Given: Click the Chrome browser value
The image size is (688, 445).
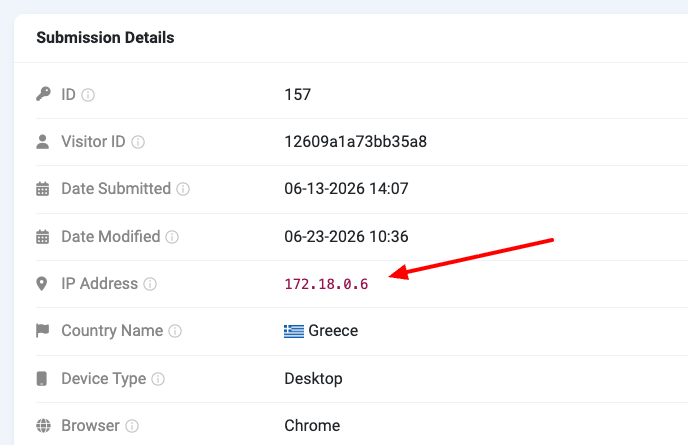Looking at the screenshot, I should pyautogui.click(x=312, y=425).
